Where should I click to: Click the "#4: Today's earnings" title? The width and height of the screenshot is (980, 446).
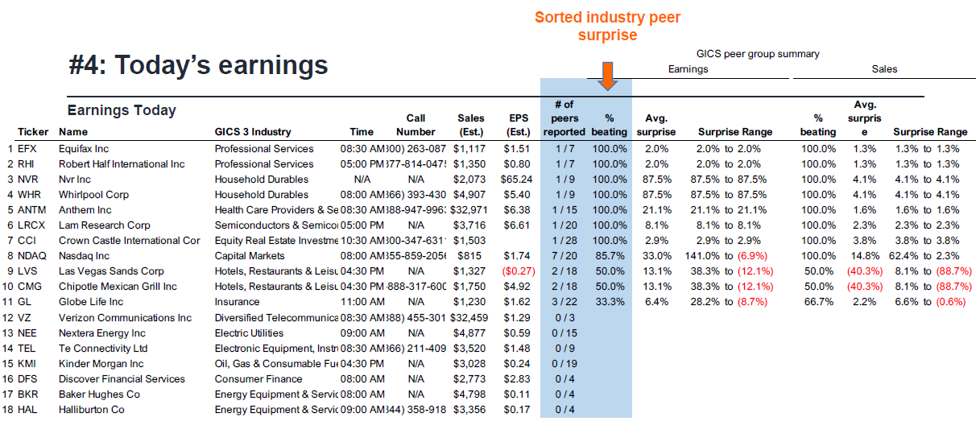pyautogui.click(x=198, y=65)
